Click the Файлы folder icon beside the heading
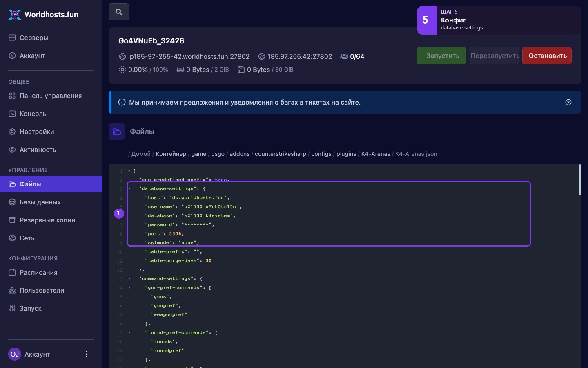Viewport: 588px width, 368px height. (x=117, y=132)
